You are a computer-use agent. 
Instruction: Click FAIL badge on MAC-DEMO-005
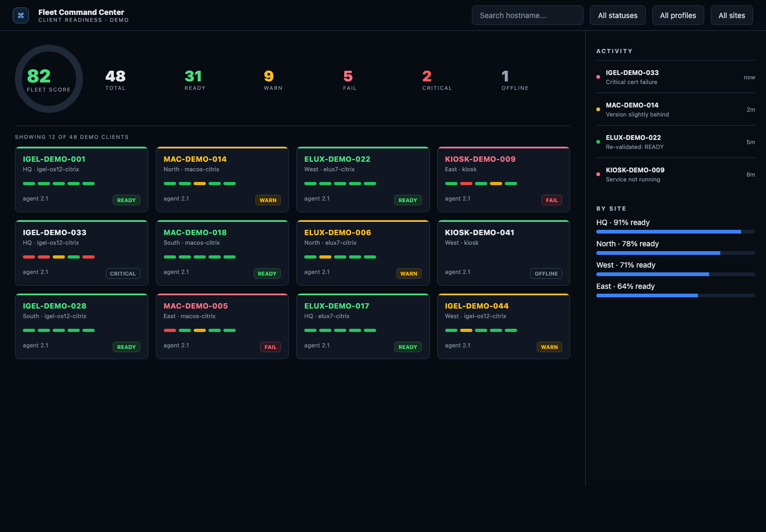click(x=270, y=347)
